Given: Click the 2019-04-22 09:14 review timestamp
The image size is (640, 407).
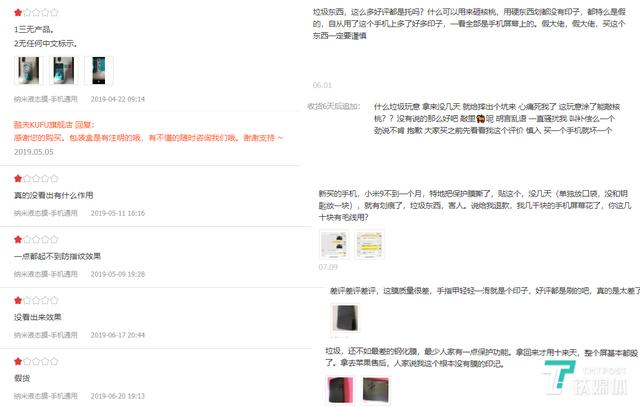Looking at the screenshot, I should [x=118, y=99].
